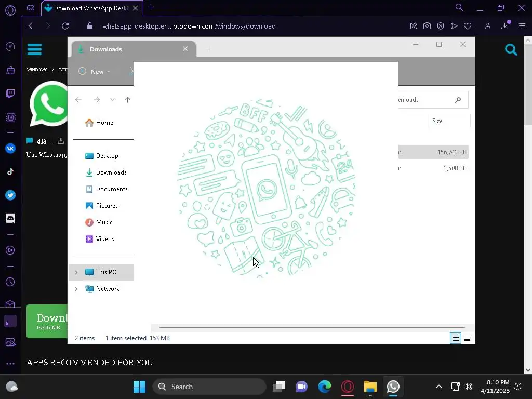Add new File Explorer tab
The image size is (532, 399).
tap(209, 49)
